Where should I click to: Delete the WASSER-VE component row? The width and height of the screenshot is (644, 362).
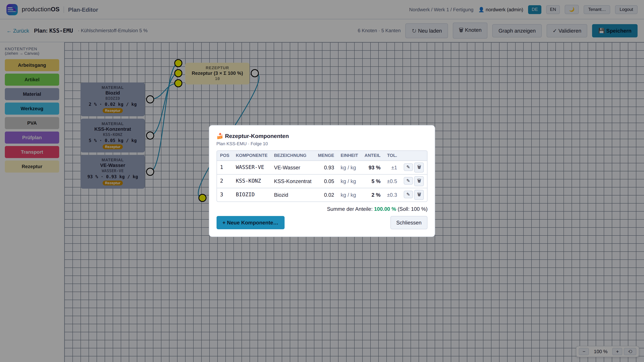[x=419, y=167]
